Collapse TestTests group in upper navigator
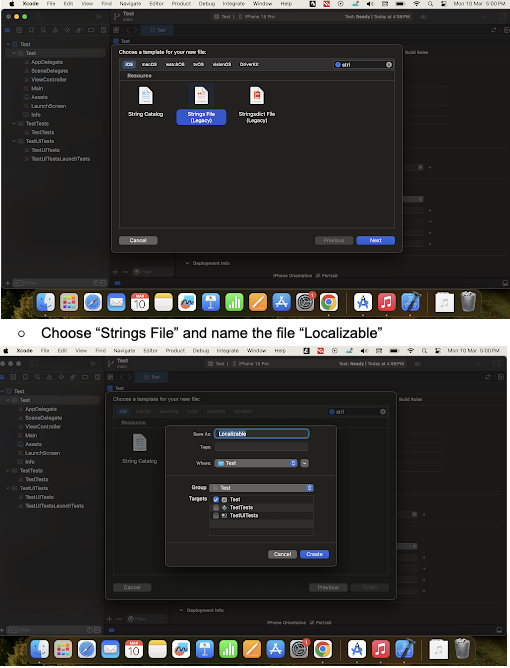510x668 pixels. 14,124
